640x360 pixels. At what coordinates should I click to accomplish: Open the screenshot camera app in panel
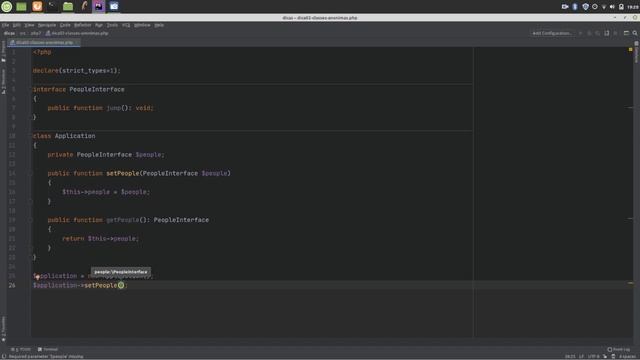[114, 6]
